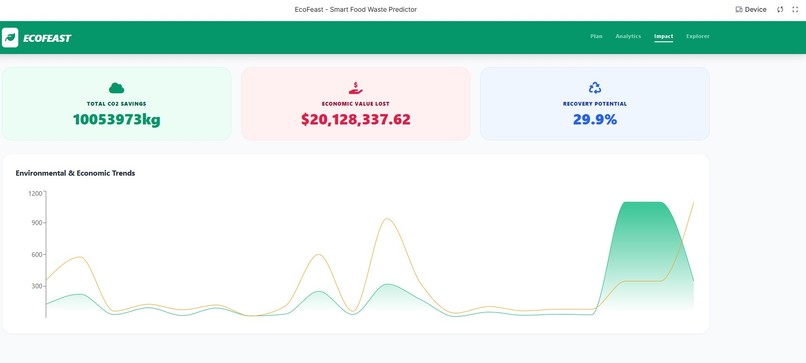Click the EcoFeast leaf logo icon
This screenshot has width=806, height=363.
pos(10,38)
